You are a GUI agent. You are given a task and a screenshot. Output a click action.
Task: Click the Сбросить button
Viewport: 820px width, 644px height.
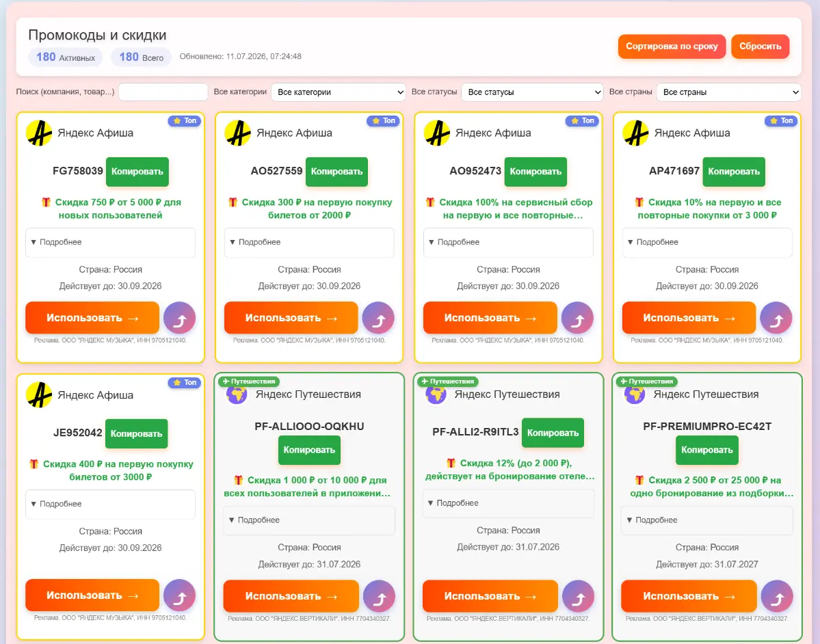[761, 46]
